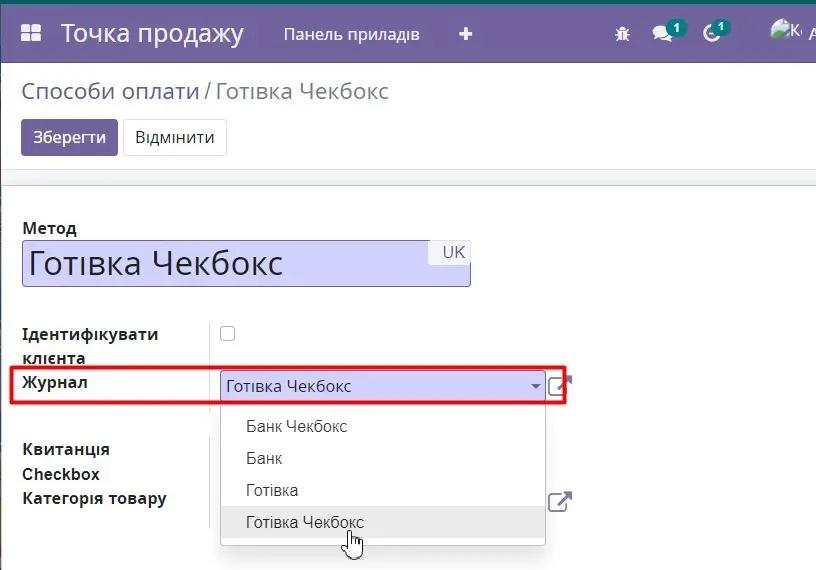816x570 pixels.
Task: Pick Готівка from the journal list
Action: [272, 490]
